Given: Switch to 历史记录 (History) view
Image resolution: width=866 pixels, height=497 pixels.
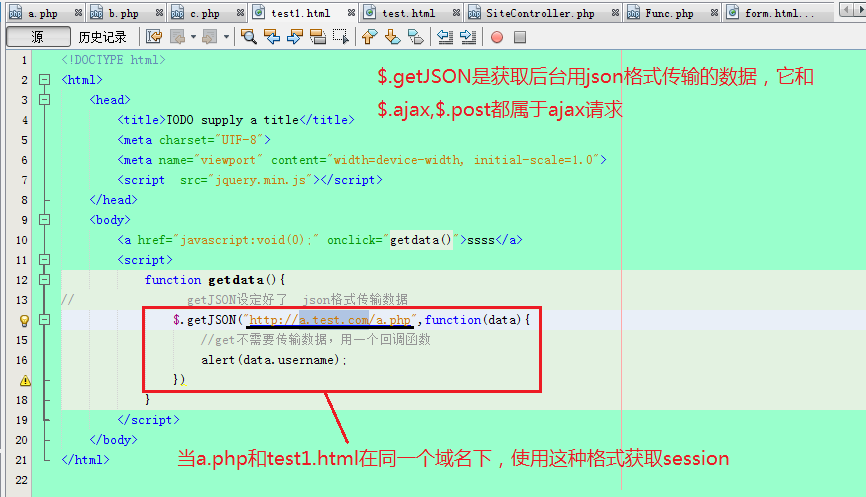Looking at the screenshot, I should point(102,37).
